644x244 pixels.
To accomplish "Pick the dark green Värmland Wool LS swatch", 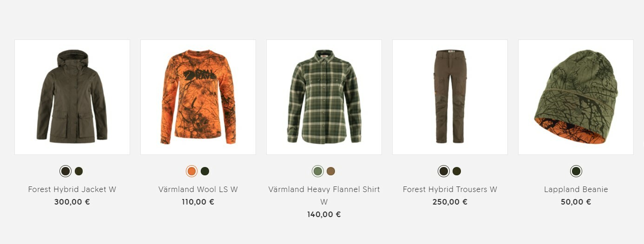I will (205, 171).
